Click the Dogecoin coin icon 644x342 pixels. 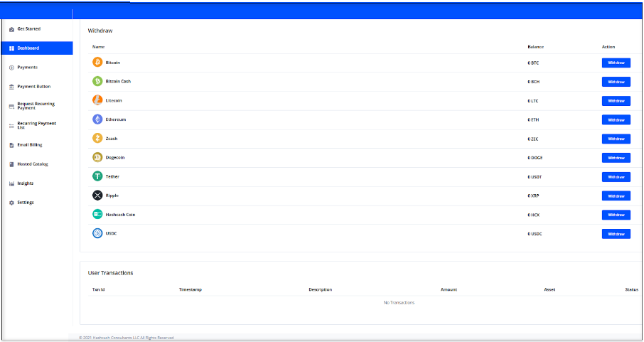click(97, 157)
